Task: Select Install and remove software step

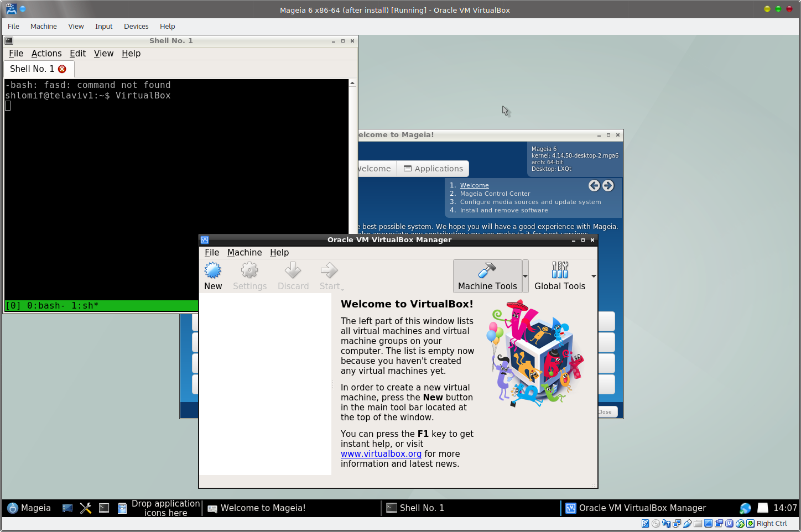Action: pyautogui.click(x=504, y=210)
